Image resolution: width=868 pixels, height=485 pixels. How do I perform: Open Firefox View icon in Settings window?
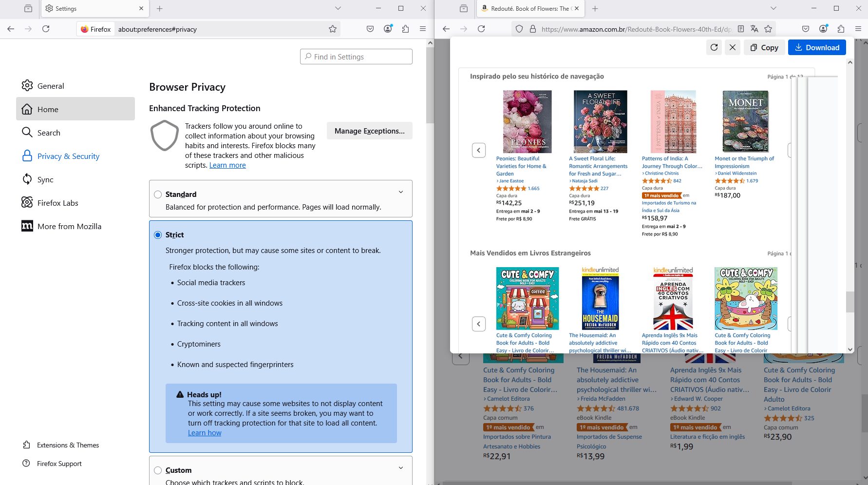28,8
